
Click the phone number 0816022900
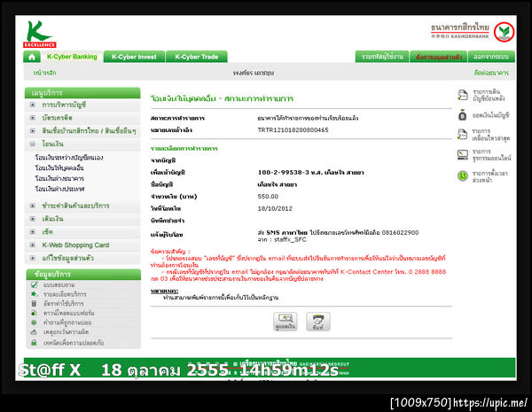[400, 233]
